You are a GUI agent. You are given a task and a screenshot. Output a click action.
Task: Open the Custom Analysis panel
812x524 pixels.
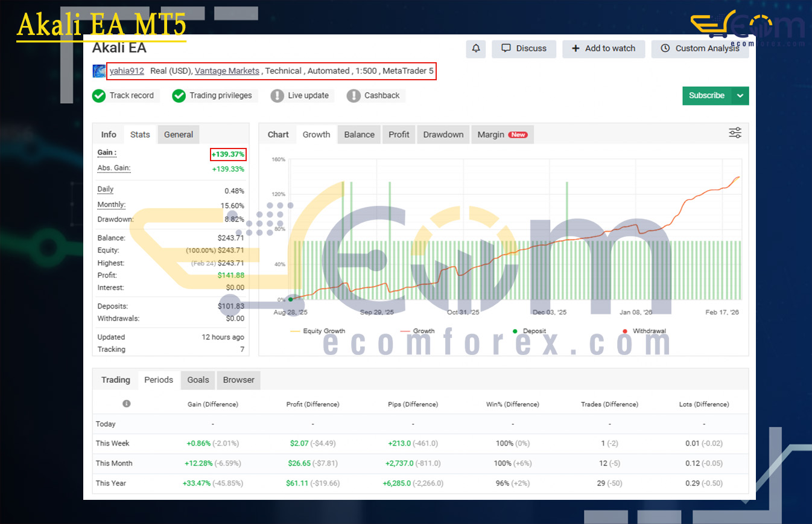coord(700,49)
